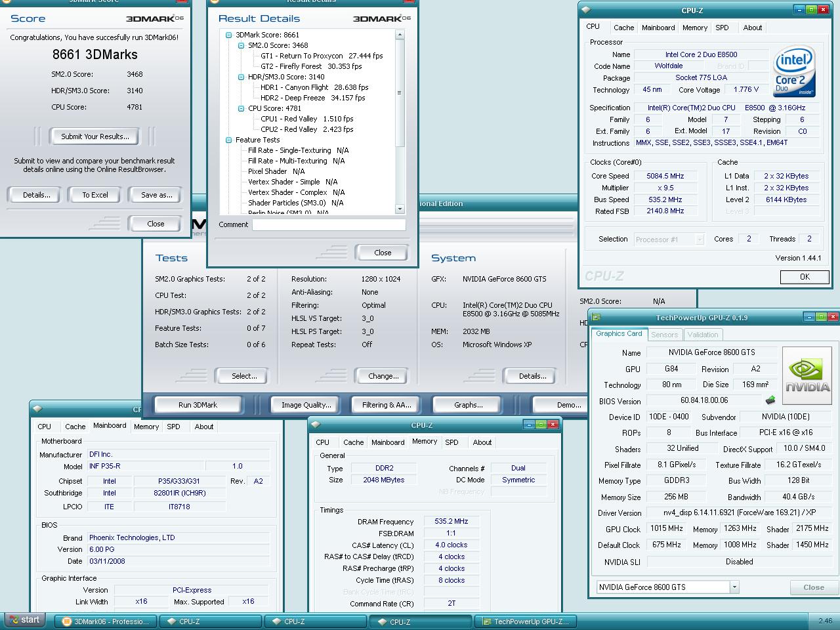Click the Driver Version field in GPU-Z
Image resolution: width=840 pixels, height=630 pixels.
740,513
